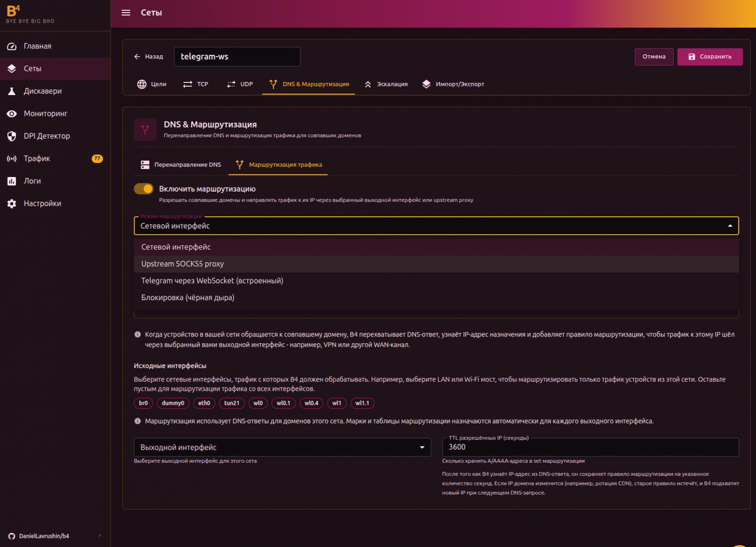Toggle the eth0 interface chip

[x=205, y=403]
